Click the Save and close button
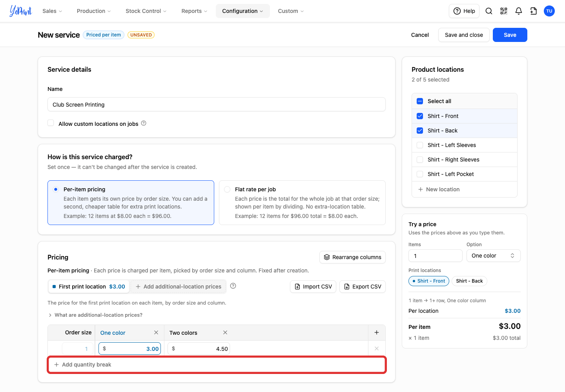This screenshot has height=392, width=565. pyautogui.click(x=464, y=35)
